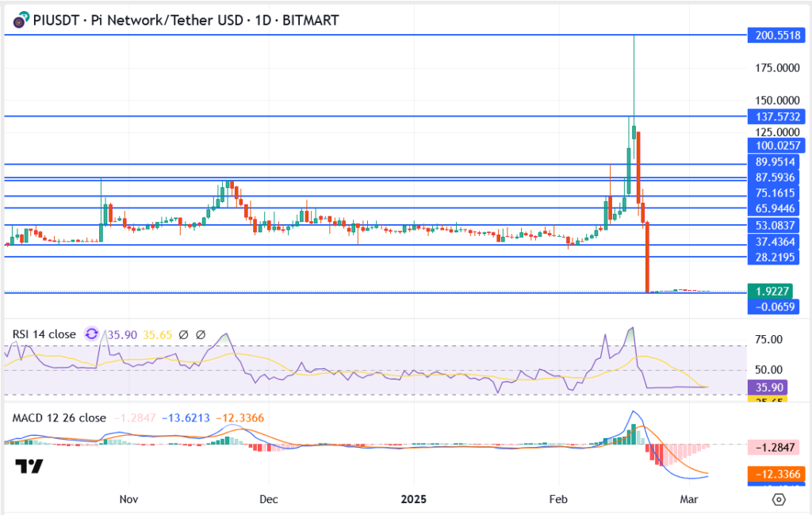Click the 28.2195 support line label

[x=776, y=257]
